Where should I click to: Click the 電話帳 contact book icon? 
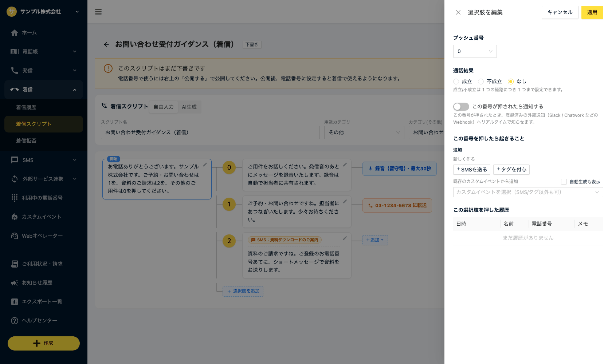tap(15, 52)
